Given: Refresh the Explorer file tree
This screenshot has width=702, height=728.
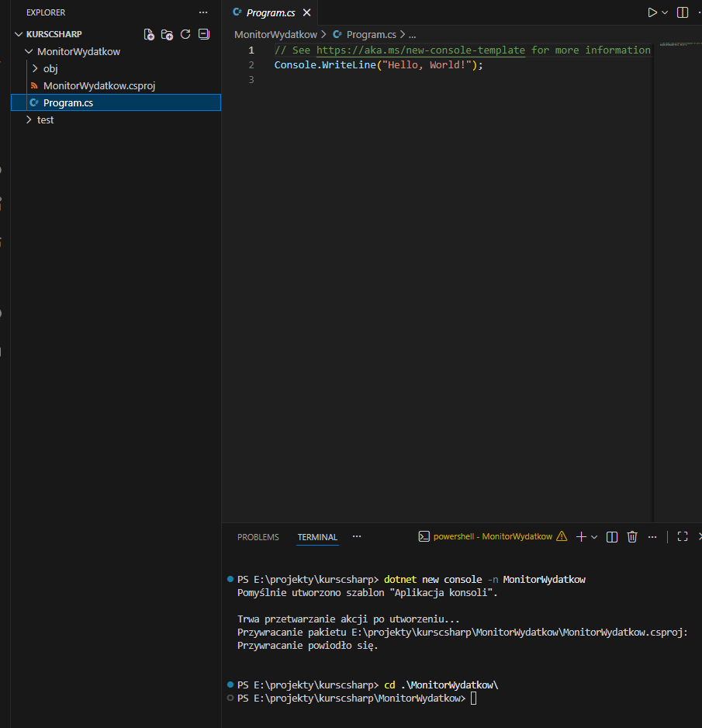Looking at the screenshot, I should pyautogui.click(x=185, y=34).
